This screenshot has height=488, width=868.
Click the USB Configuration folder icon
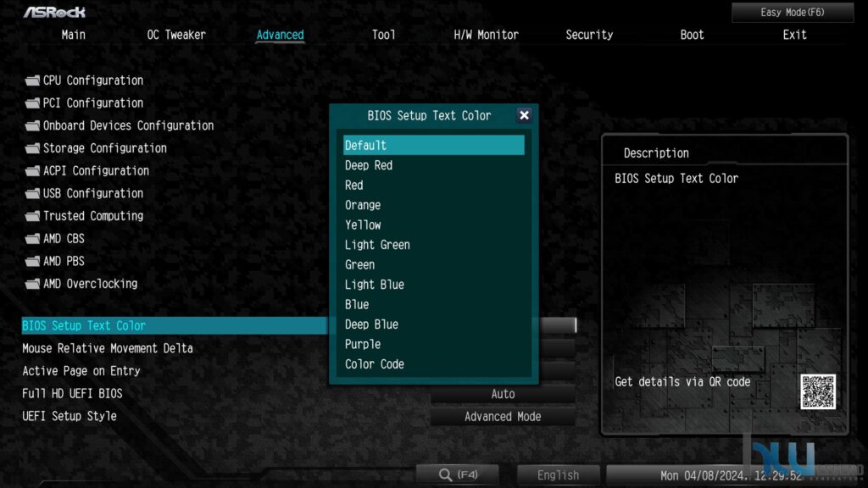33,194
